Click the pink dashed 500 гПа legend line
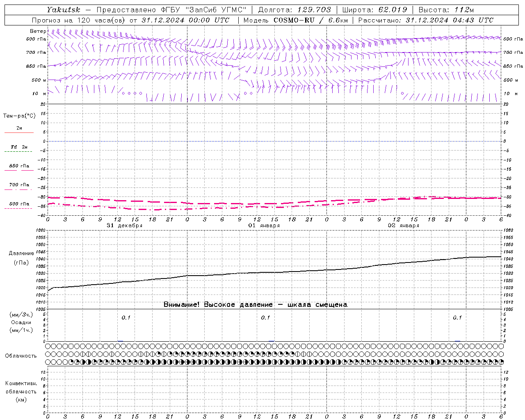This screenshot has height=420, width=525. (18, 208)
